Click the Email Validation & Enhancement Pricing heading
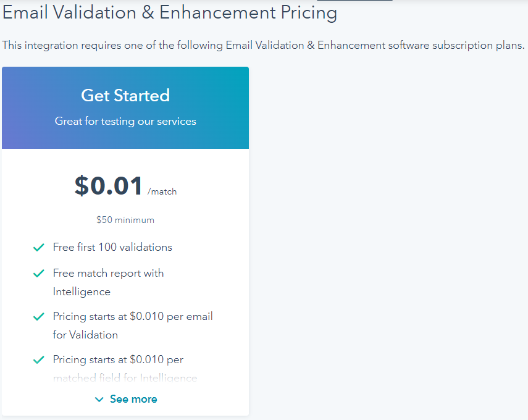The width and height of the screenshot is (528, 420). (170, 12)
